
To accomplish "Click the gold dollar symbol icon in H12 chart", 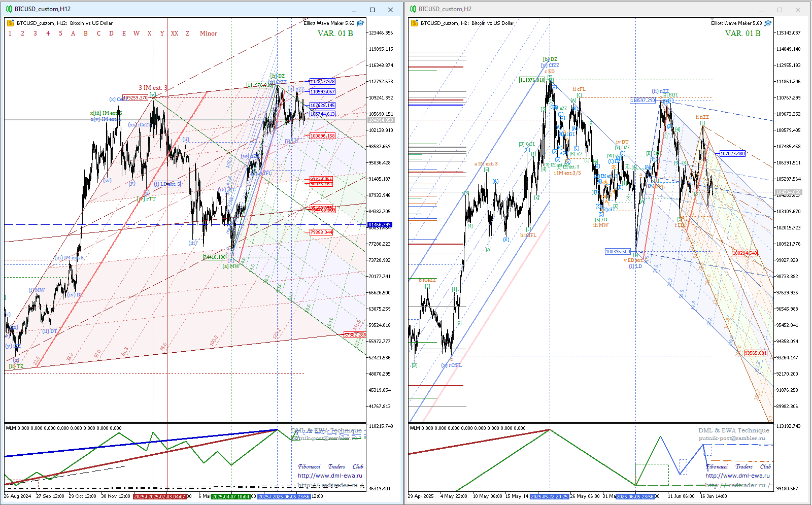I will point(10,23).
